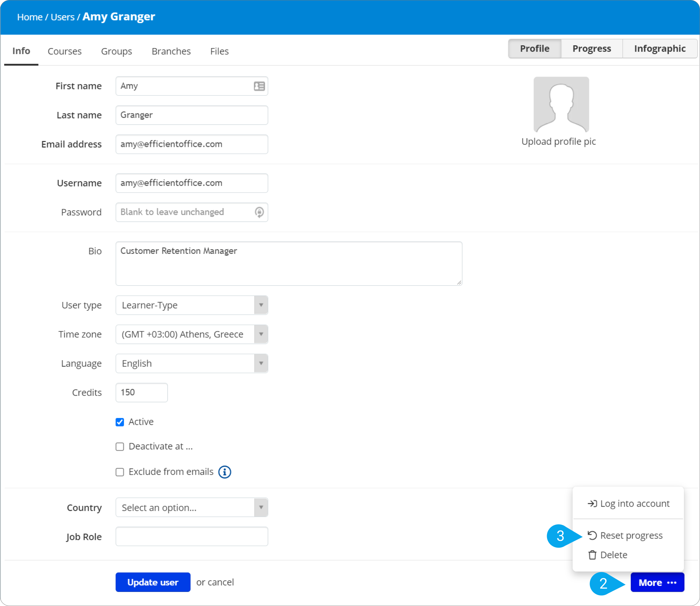Select the Infographic view
The width and height of the screenshot is (700, 606).
pos(660,48)
